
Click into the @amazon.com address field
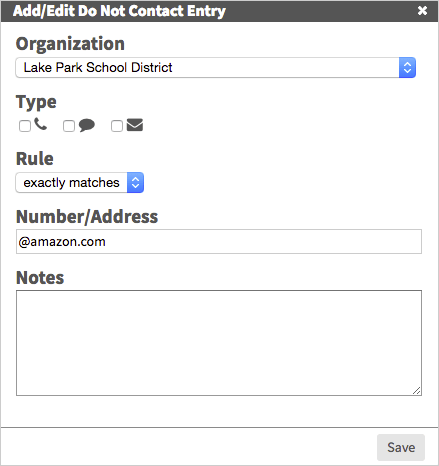point(219,241)
